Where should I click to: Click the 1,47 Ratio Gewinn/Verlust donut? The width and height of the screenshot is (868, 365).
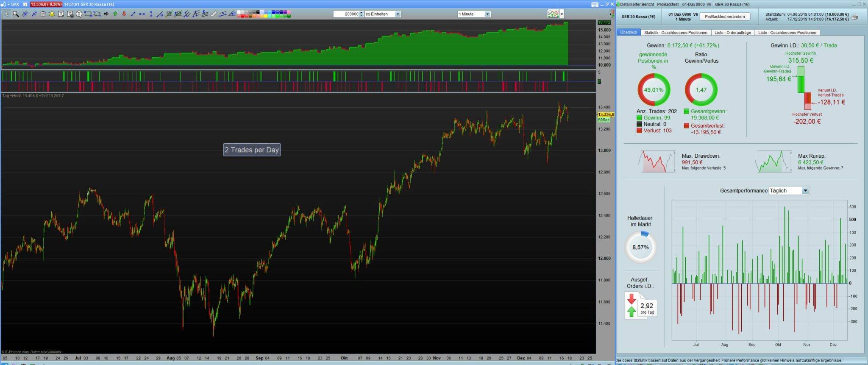pos(701,90)
